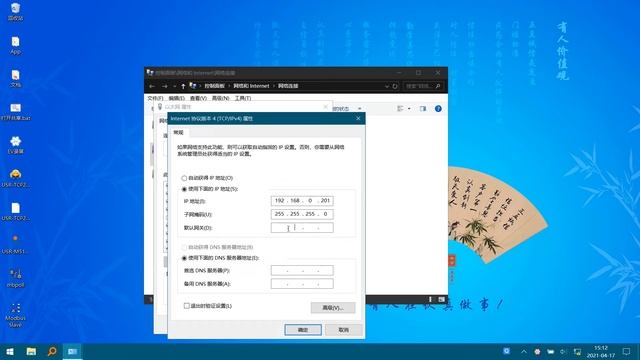The height and width of the screenshot is (360, 640).
Task: Select the mbpoll desktop icon
Action: 15,278
